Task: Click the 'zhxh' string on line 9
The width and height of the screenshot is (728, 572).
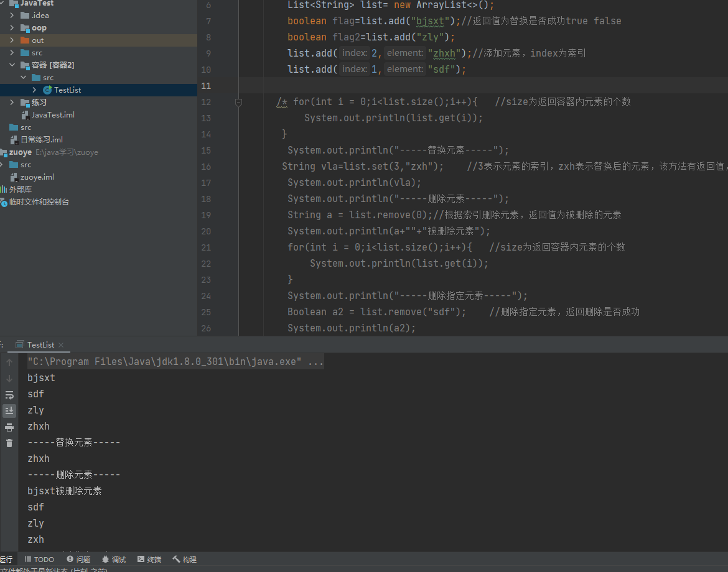Action: [x=444, y=53]
